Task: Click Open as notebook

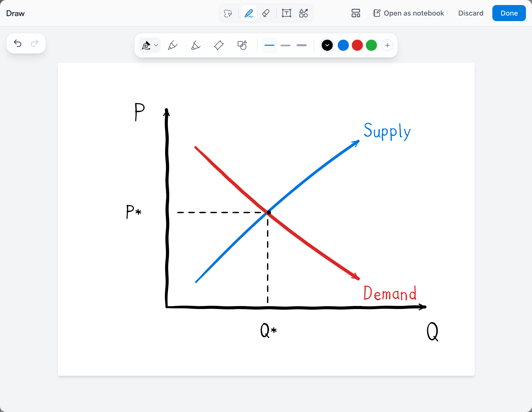Action: (x=409, y=13)
